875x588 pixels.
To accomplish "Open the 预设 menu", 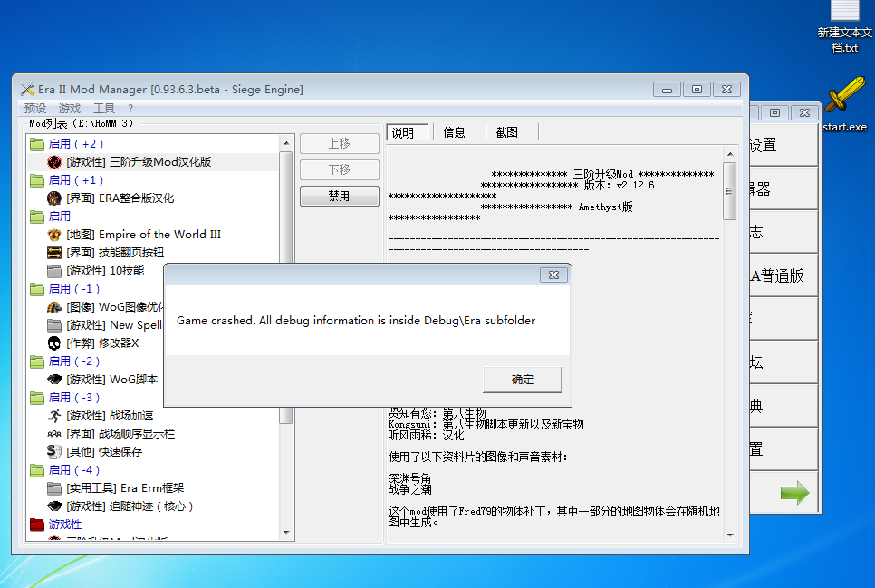I will (34, 109).
